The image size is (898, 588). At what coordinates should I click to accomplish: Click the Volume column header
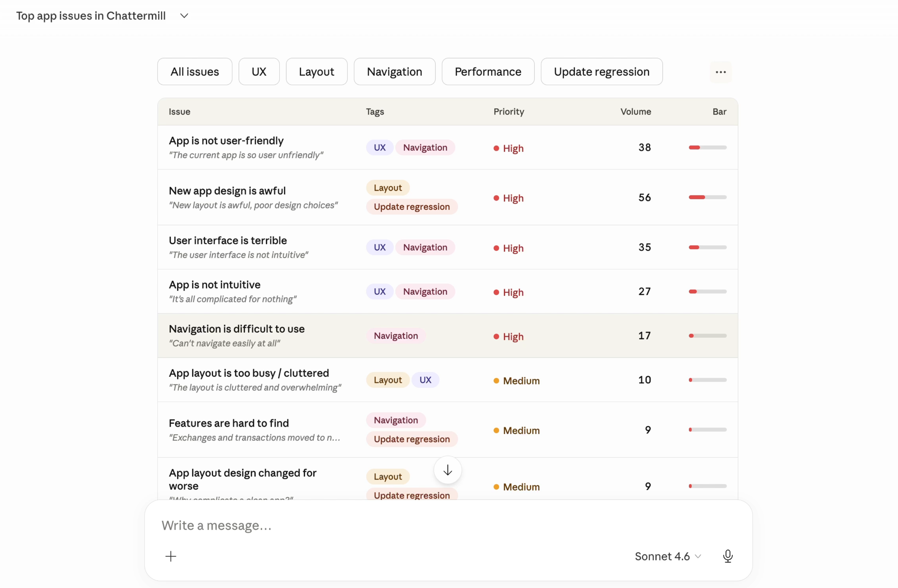point(636,112)
